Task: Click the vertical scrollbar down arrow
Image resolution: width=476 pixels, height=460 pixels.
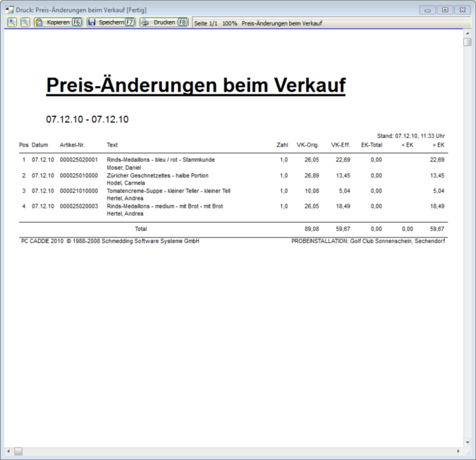Action: click(468, 442)
